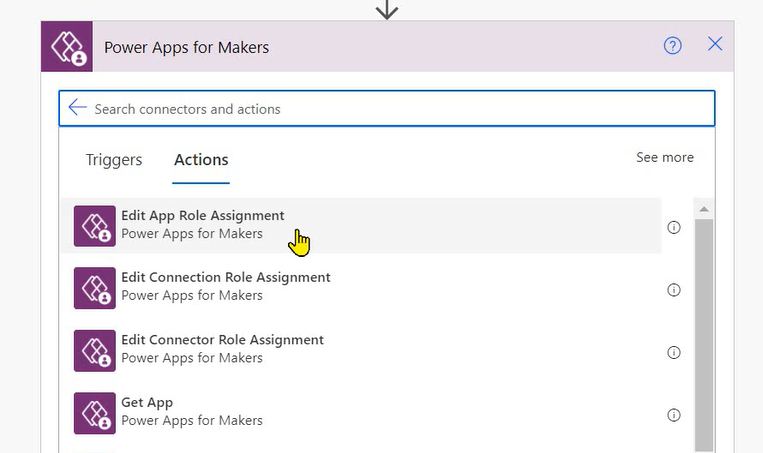The image size is (763, 453).
Task: Switch to the Triggers tab
Action: 114,160
